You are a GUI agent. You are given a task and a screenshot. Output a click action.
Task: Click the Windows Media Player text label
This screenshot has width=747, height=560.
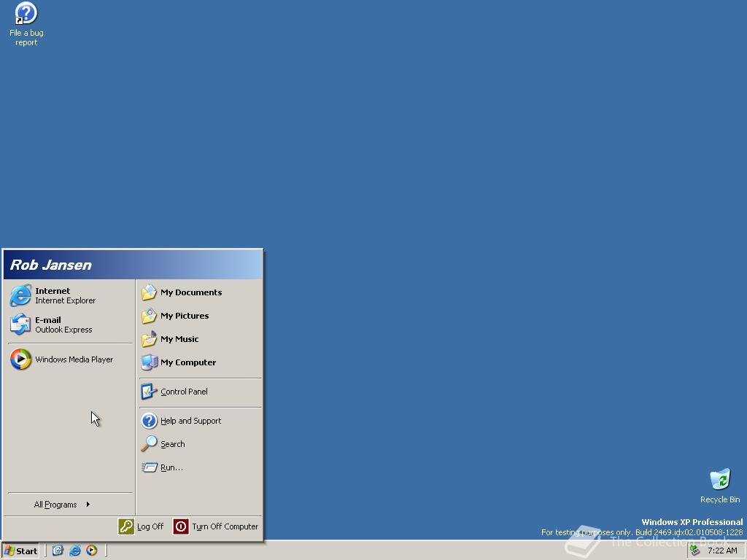(74, 359)
